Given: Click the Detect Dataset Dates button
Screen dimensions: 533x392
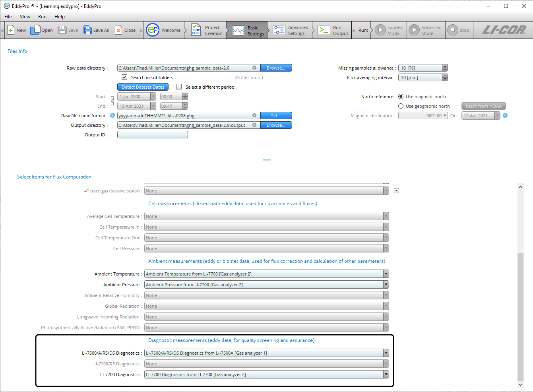Looking at the screenshot, I should pyautogui.click(x=143, y=87).
